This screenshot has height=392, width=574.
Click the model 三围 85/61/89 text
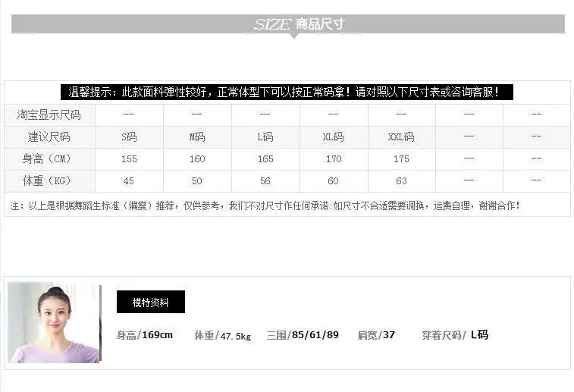tap(303, 335)
